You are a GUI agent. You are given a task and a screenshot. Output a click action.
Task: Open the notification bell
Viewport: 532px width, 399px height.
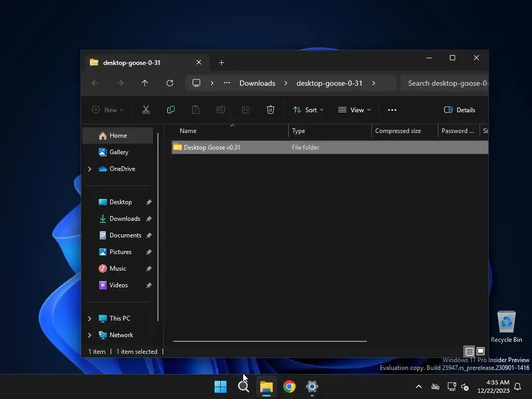tap(518, 387)
